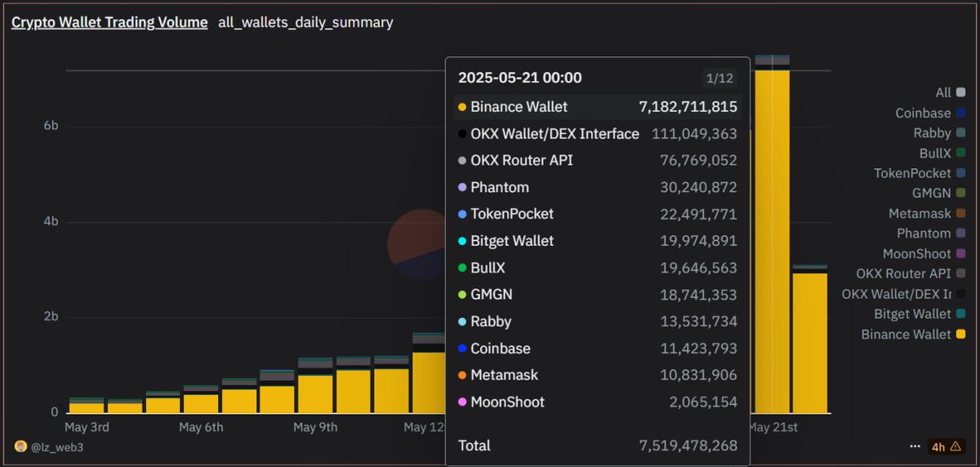Select the BullX row in tooltip
The height and width of the screenshot is (467, 980).
pos(598,268)
